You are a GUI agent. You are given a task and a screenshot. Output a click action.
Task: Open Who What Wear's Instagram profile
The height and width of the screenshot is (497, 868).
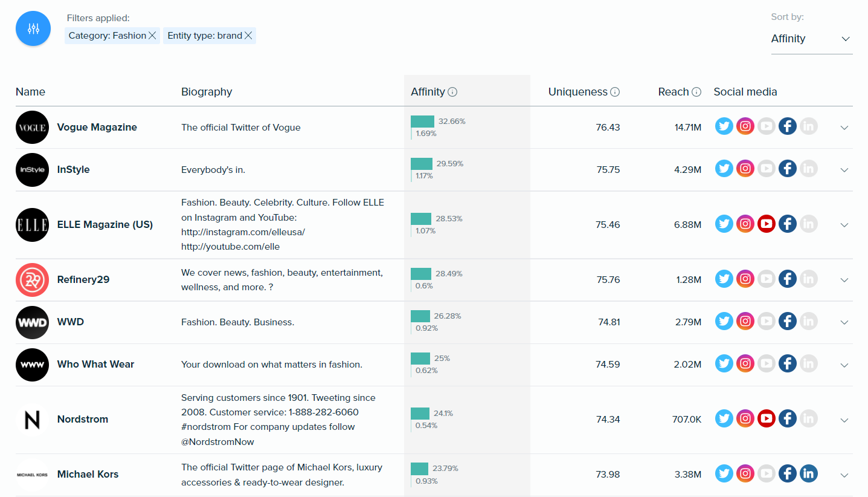pos(745,364)
